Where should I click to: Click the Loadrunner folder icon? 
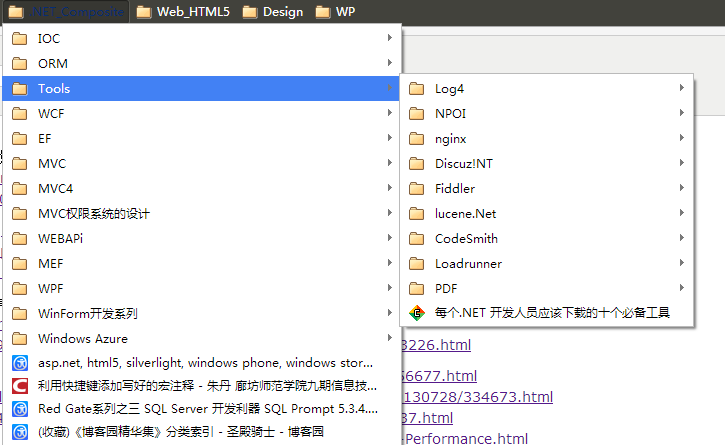click(417, 263)
